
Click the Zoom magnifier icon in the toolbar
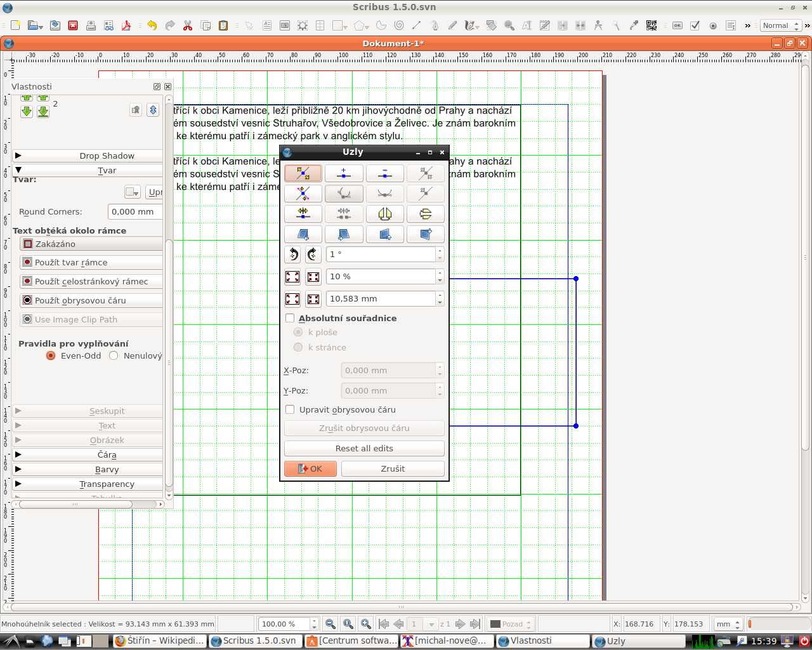[x=509, y=26]
